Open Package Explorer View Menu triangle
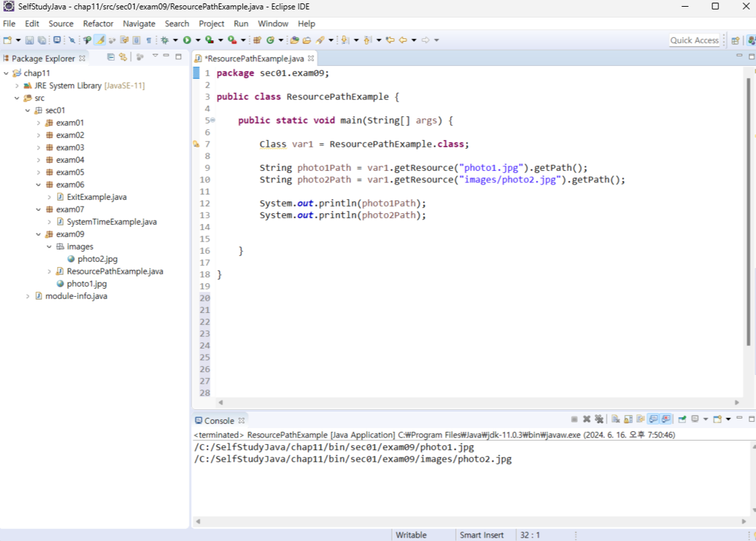 [x=155, y=57]
